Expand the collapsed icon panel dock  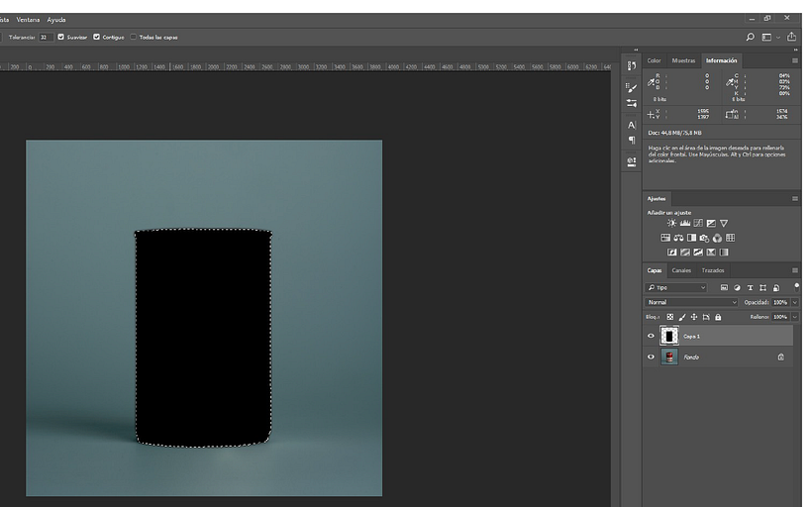click(636, 50)
